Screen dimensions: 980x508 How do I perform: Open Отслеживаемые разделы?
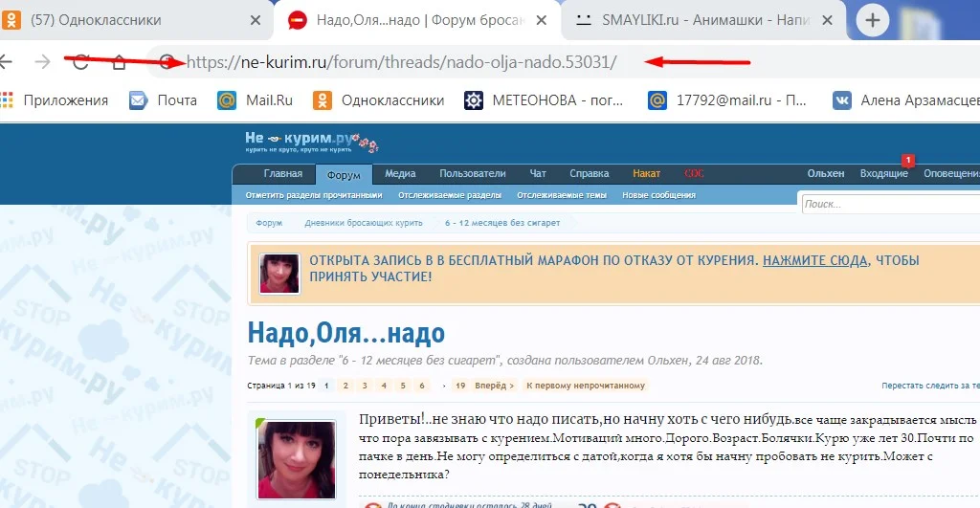[450, 195]
